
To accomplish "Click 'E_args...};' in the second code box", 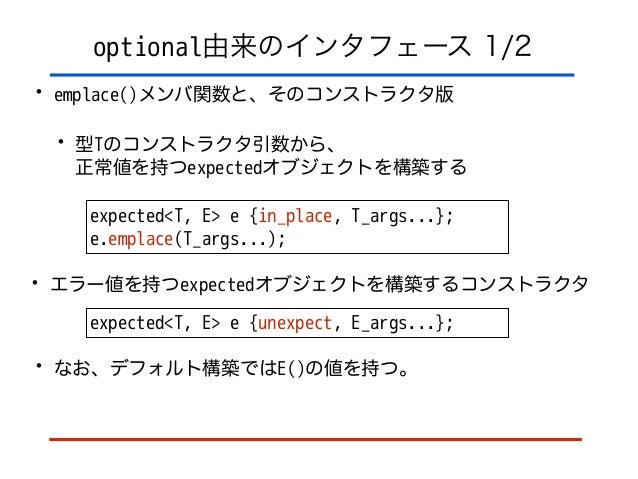I will pyautogui.click(x=402, y=323).
